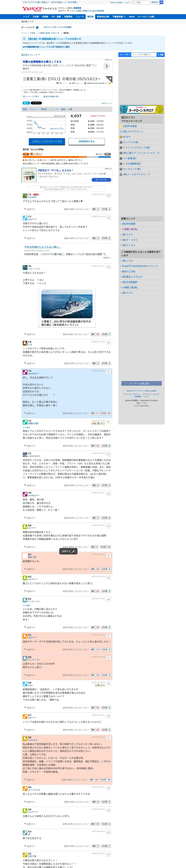This screenshot has width=186, height=868.
Task: Open the スレッド内 search scope dropdown
Action: 125,55
